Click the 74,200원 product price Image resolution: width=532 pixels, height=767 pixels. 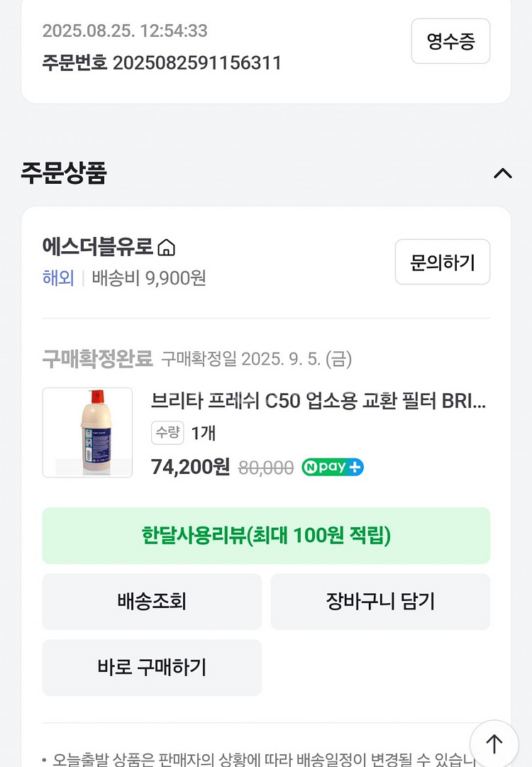pyautogui.click(x=190, y=467)
